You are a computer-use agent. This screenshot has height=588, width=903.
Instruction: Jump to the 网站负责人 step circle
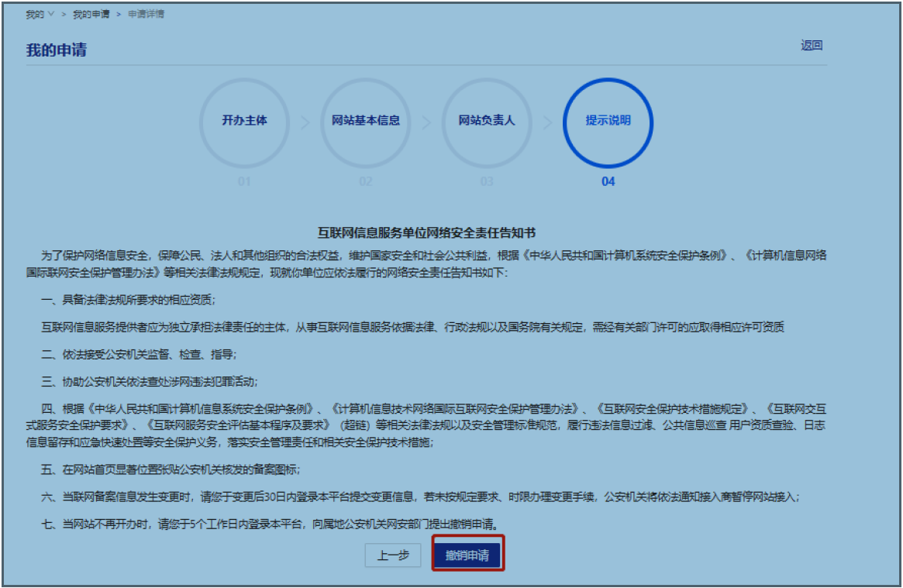[x=487, y=122]
